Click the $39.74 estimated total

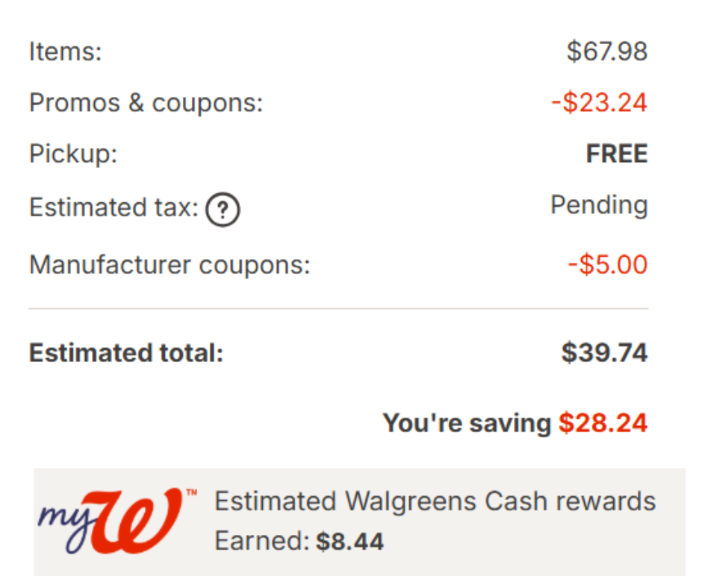click(604, 353)
